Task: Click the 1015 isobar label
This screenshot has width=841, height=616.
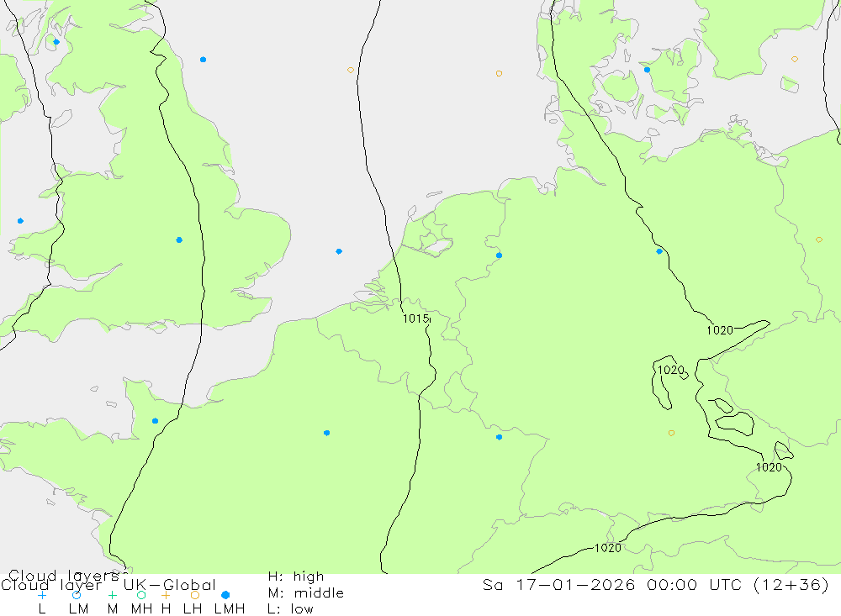Action: pos(415,319)
